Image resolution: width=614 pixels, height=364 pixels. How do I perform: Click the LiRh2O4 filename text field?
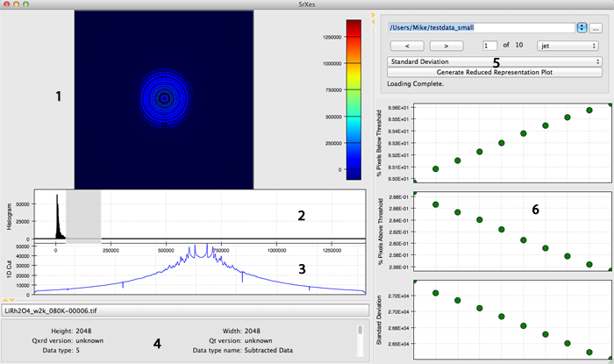185,310
